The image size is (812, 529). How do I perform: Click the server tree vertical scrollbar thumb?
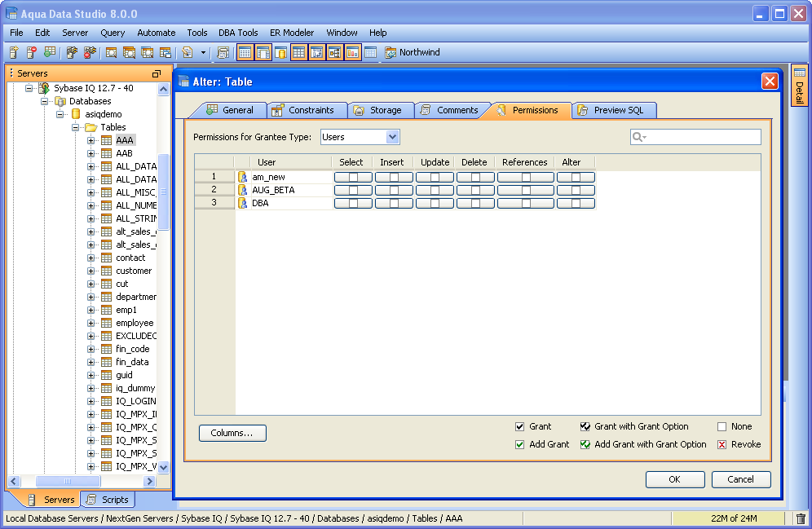click(x=163, y=192)
